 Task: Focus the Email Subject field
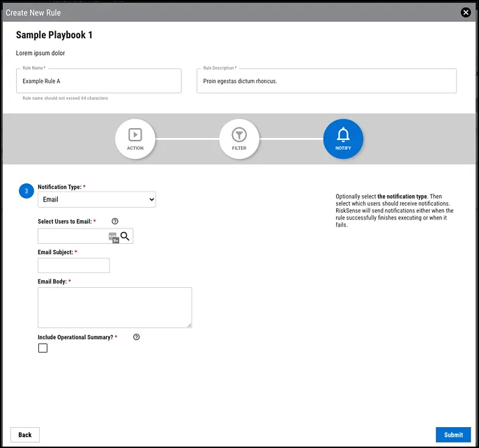pos(74,265)
